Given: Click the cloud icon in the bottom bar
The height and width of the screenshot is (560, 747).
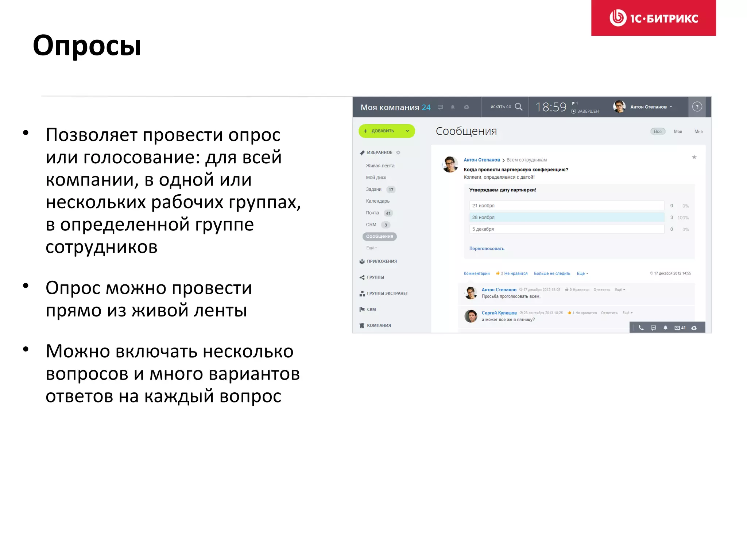Looking at the screenshot, I should [694, 328].
